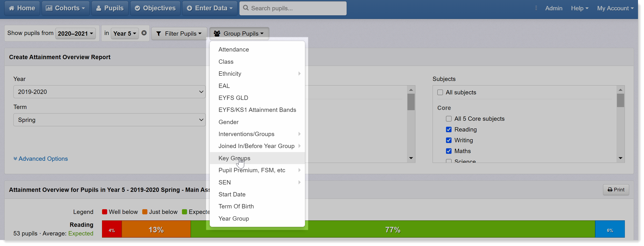Open the Year 2019-2020 select box

109,92
